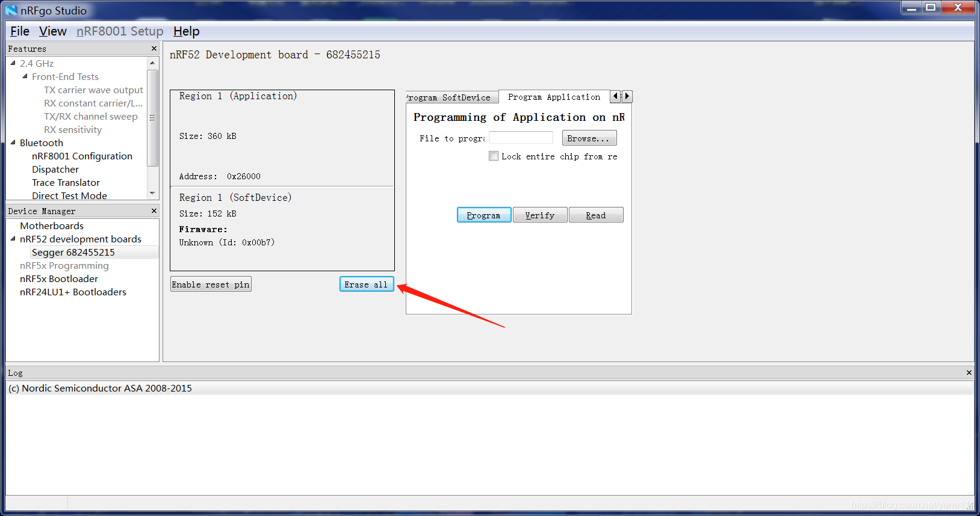This screenshot has width=980, height=516.
Task: Collapse the Bluetooth tree node
Action: (13, 143)
